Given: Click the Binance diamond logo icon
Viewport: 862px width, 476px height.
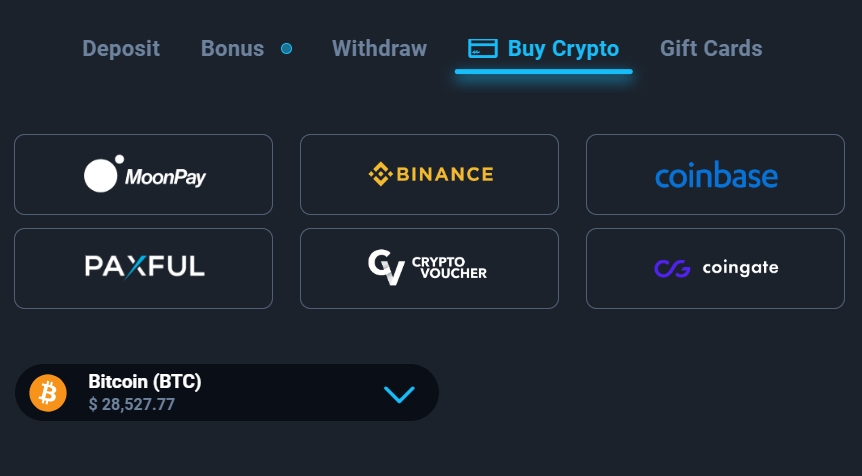Looking at the screenshot, I should point(380,175).
